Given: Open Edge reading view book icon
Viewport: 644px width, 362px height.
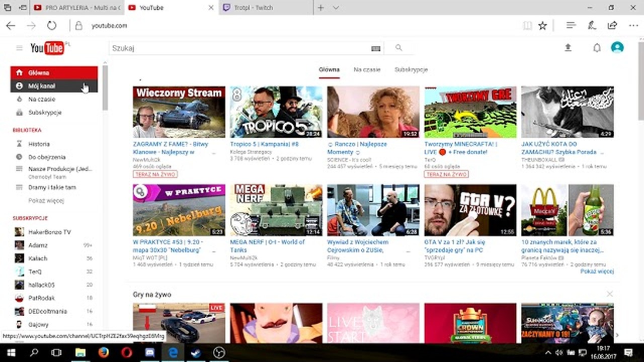Looking at the screenshot, I should (x=527, y=26).
